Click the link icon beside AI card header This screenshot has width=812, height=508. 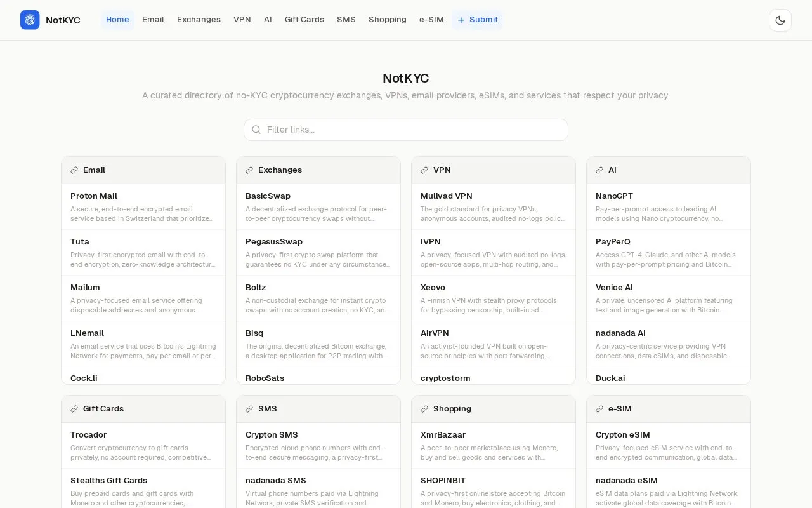click(x=599, y=170)
